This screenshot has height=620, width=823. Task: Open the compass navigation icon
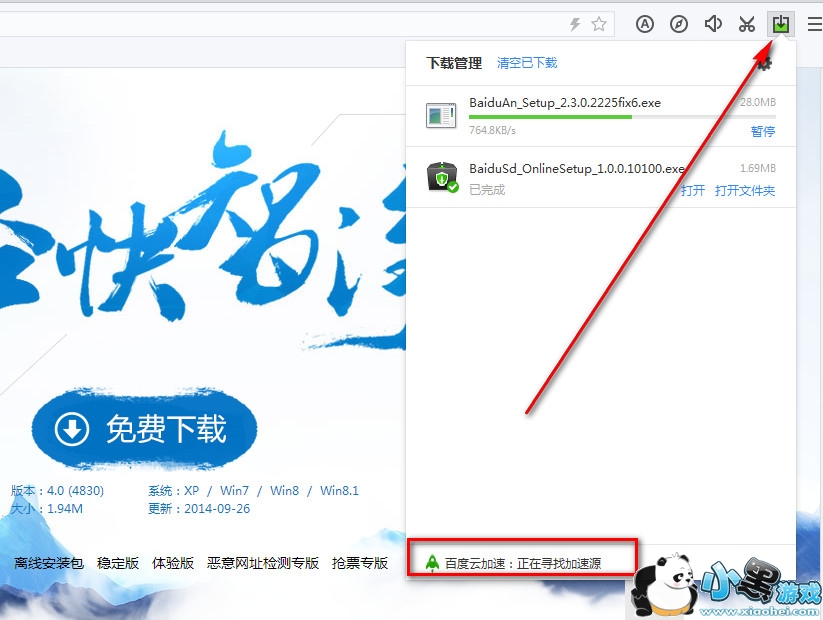coord(679,24)
